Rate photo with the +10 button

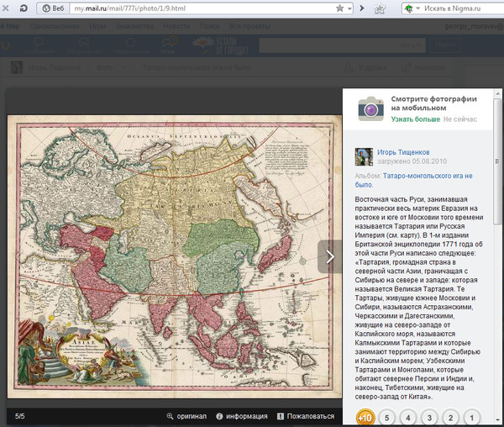(365, 418)
